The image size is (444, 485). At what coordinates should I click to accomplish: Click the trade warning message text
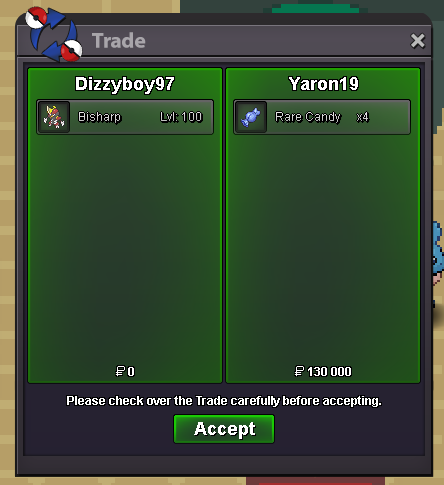tap(224, 401)
